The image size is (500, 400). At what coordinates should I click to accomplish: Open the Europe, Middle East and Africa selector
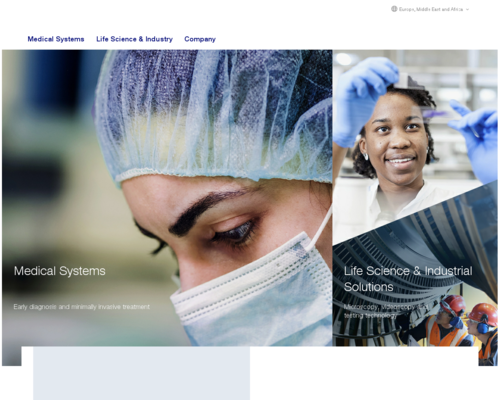[430, 9]
